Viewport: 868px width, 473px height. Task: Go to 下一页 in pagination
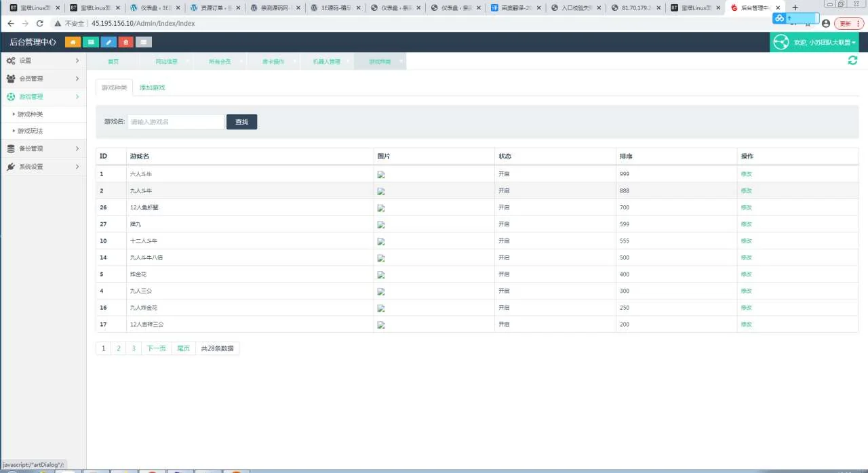(156, 348)
